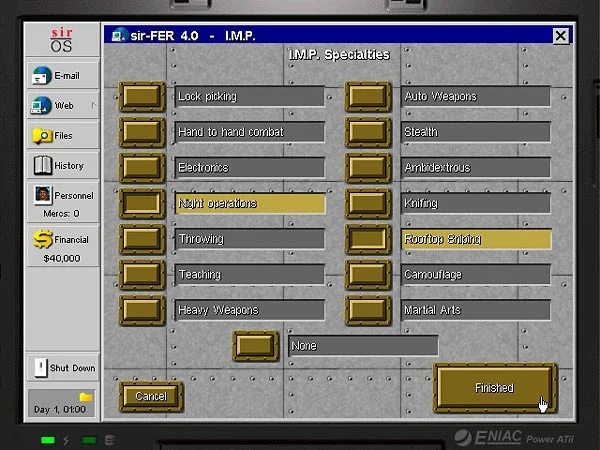Toggle the Martial Arts specialty button

pos(368,310)
